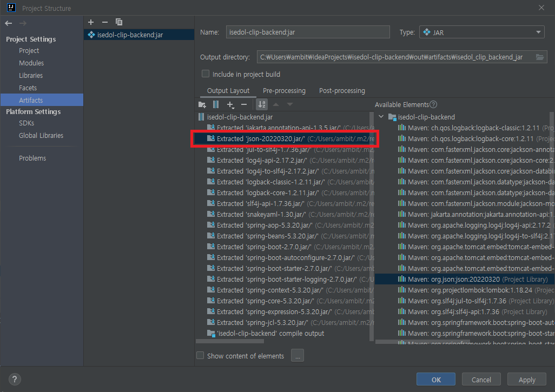This screenshot has width=555, height=392.
Task: Click horizontal scrollbar under output layout tree
Action: pos(230,341)
